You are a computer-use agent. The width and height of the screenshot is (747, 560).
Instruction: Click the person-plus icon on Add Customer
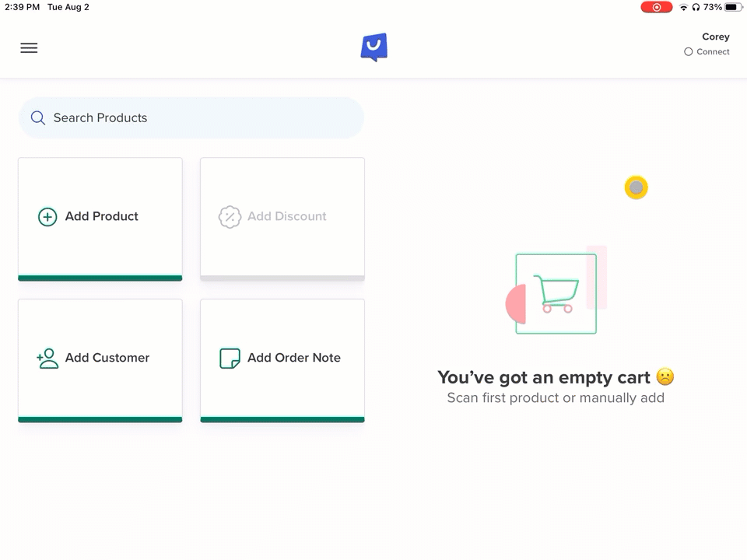click(x=47, y=359)
